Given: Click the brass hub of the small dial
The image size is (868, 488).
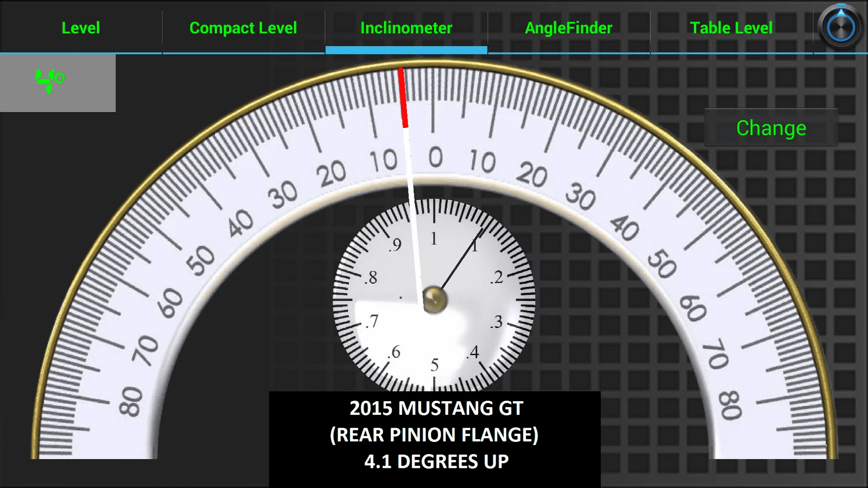Looking at the screenshot, I should click(x=434, y=300).
